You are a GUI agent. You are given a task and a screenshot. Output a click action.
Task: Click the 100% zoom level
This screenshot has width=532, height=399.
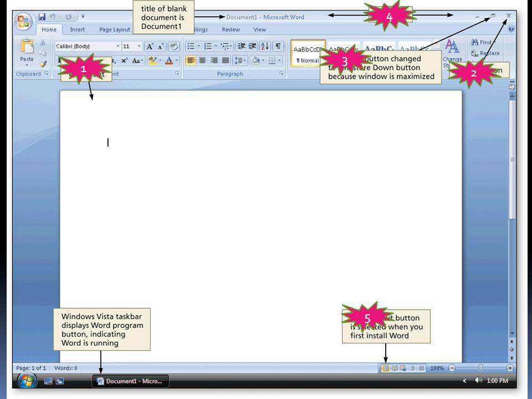pos(437,368)
